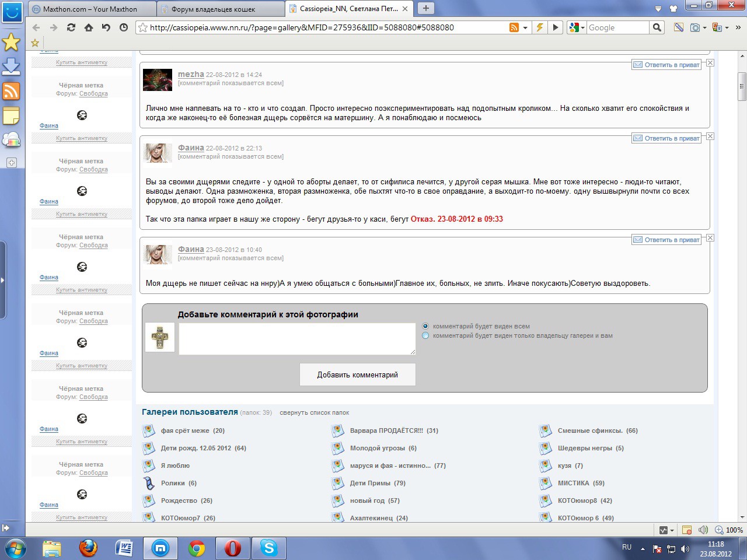
Task: Switch to Форум владельцев кошек tab
Action: click(220, 9)
